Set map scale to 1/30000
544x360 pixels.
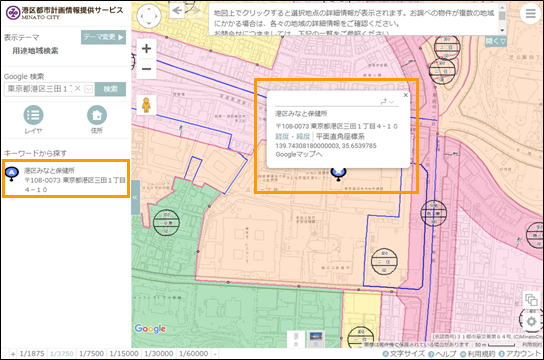[159, 354]
